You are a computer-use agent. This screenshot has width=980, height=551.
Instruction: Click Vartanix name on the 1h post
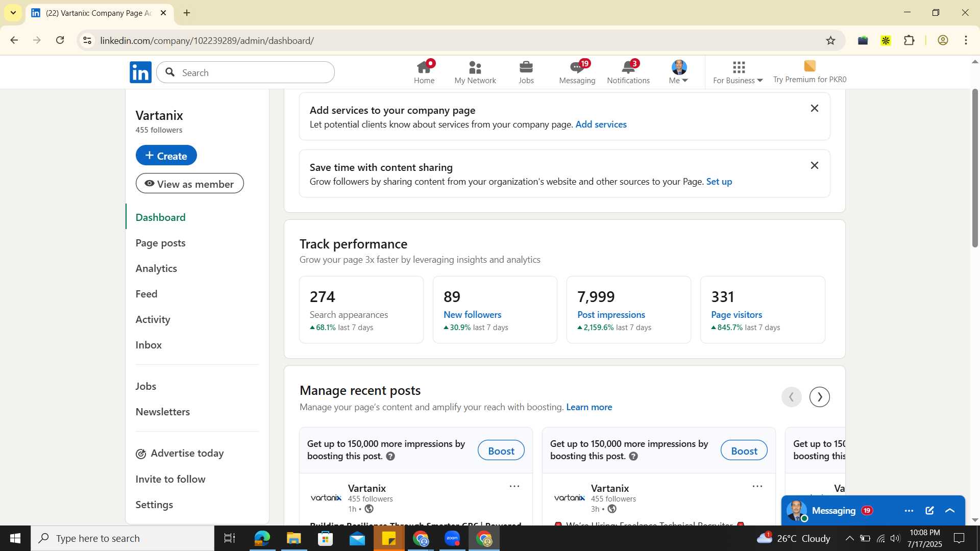[x=366, y=488]
